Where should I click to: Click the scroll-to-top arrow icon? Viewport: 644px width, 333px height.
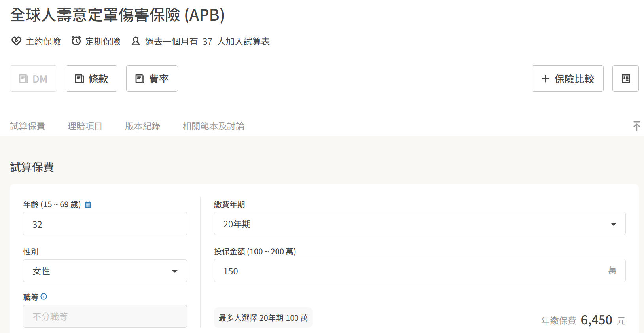coord(636,126)
